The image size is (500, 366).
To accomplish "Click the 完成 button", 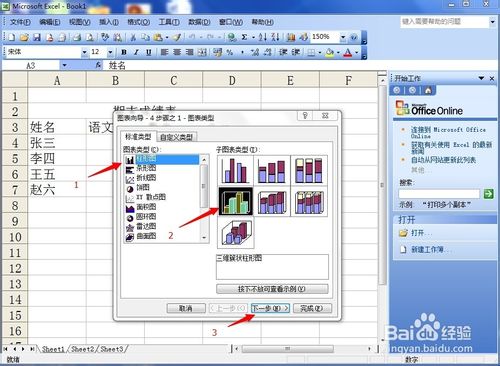I will pyautogui.click(x=312, y=308).
